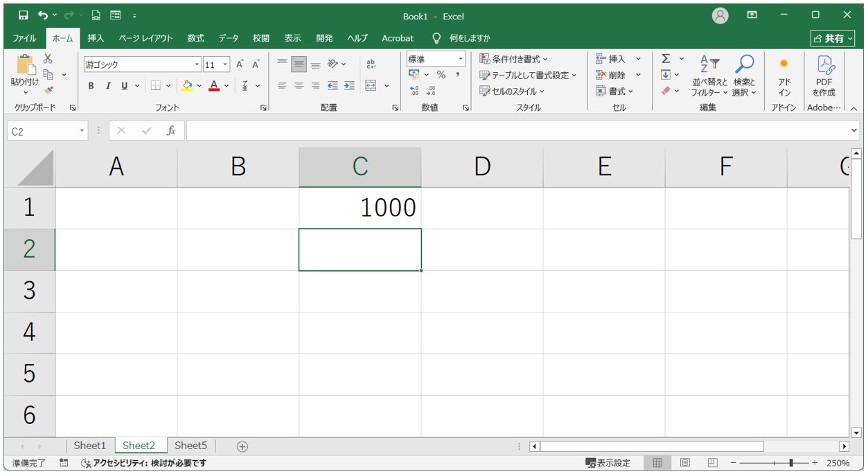Viewport: 868px width, 474px height.
Task: Align text left
Action: point(282,86)
